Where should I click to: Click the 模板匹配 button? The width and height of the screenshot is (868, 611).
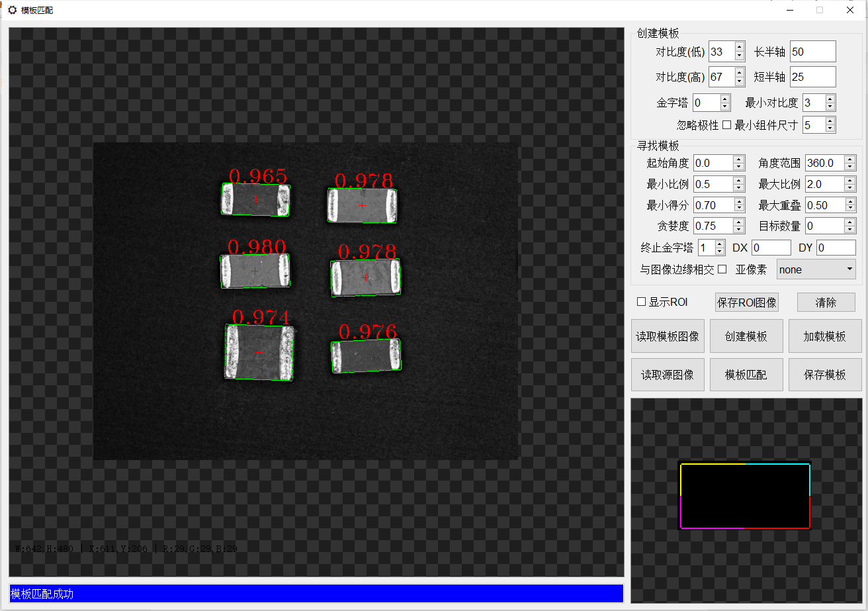pyautogui.click(x=746, y=375)
